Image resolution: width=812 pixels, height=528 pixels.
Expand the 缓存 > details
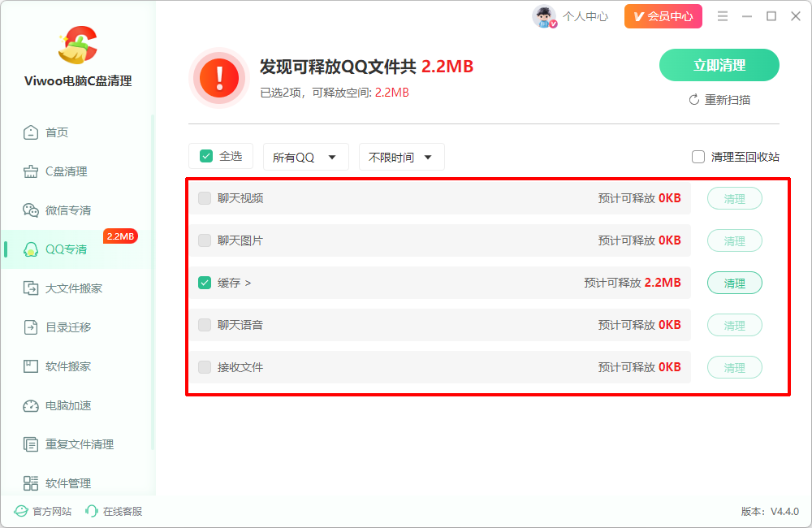234,283
